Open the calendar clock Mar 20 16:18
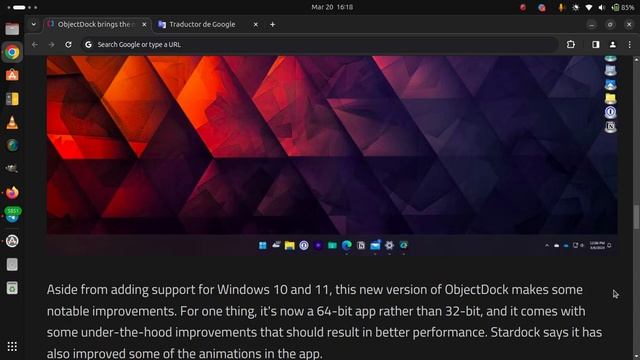Viewport: 640px width, 360px height. [332, 7]
